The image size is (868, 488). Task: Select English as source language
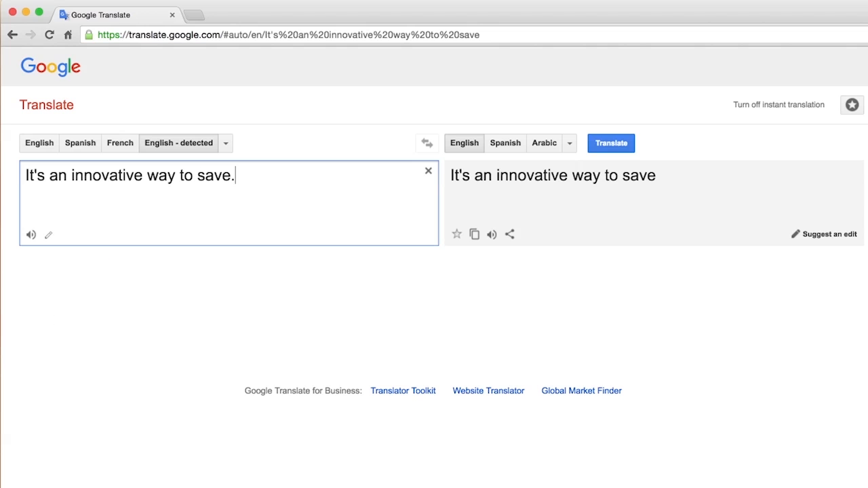pos(39,143)
